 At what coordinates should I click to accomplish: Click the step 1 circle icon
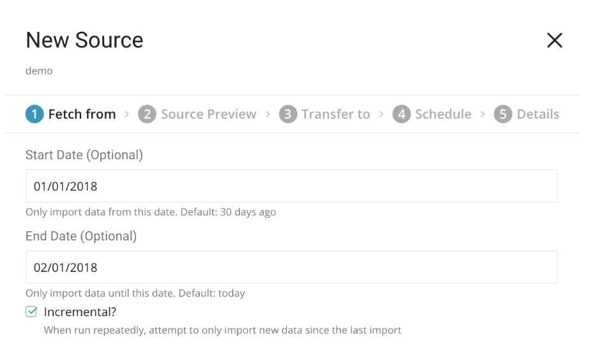(x=34, y=114)
